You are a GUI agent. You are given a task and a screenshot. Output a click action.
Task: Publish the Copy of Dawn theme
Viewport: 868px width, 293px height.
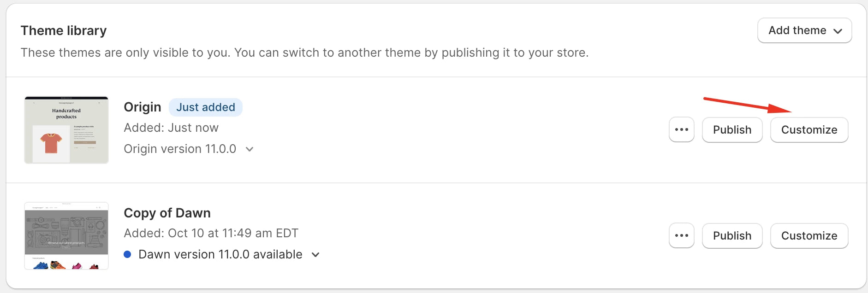pyautogui.click(x=732, y=235)
